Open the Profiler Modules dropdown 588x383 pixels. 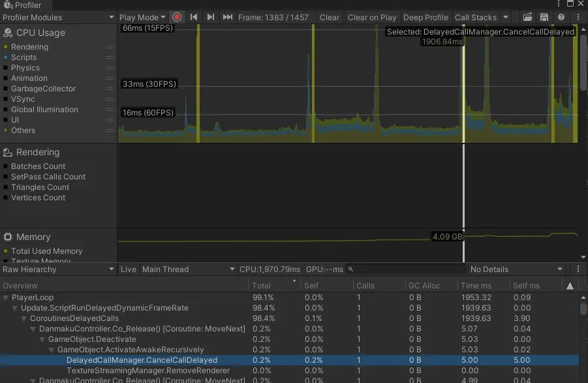coord(58,18)
